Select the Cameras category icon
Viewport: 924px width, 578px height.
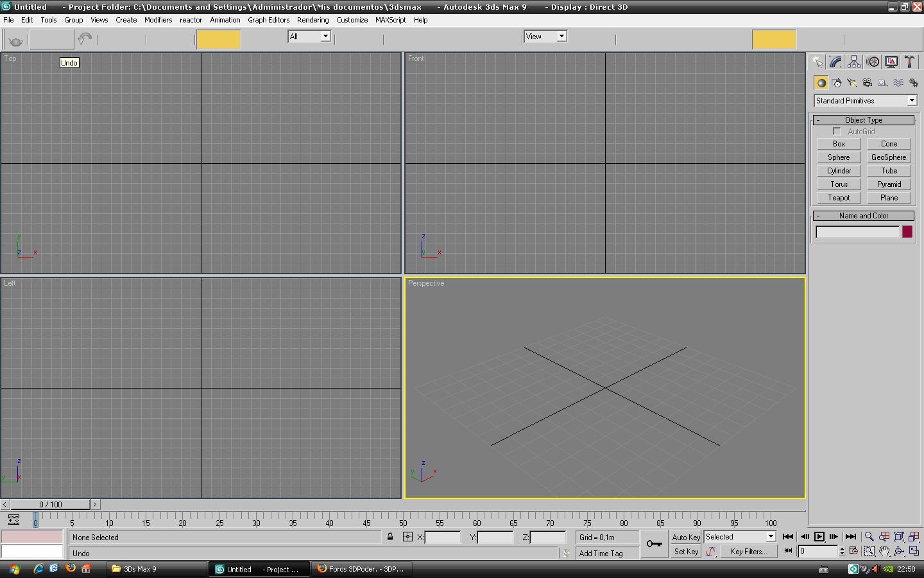[x=867, y=83]
